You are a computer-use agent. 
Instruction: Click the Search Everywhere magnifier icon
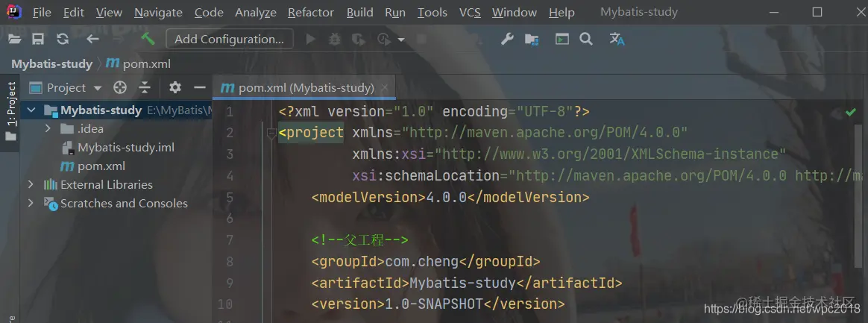click(x=586, y=39)
